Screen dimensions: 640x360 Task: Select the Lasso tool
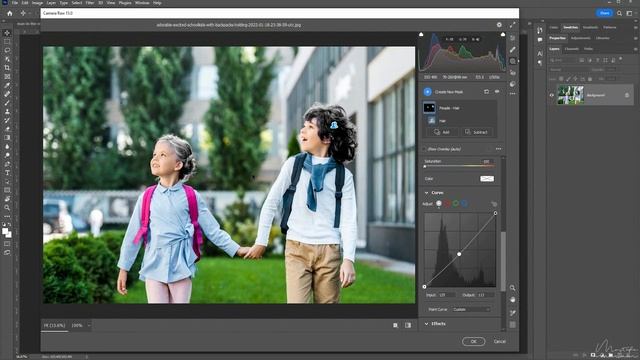[x=7, y=50]
